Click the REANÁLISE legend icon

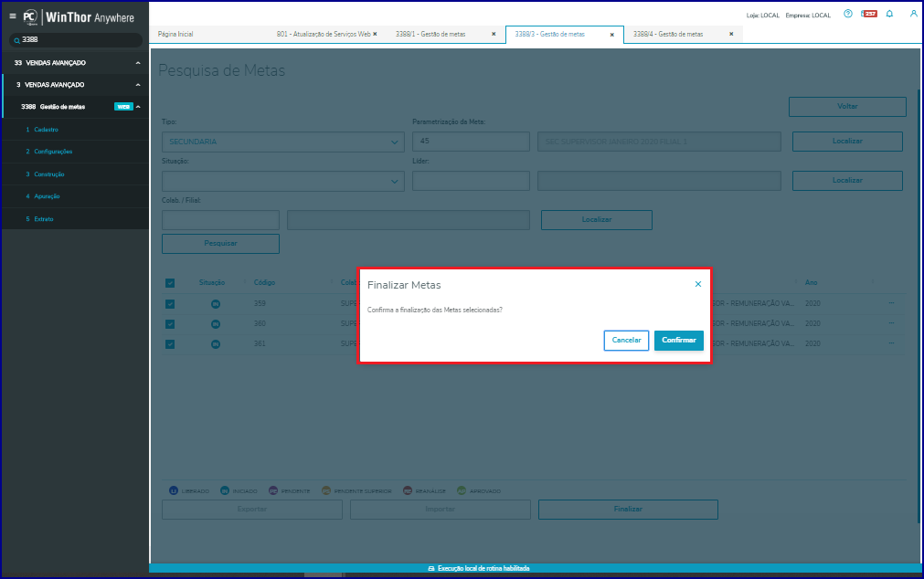[408, 490]
